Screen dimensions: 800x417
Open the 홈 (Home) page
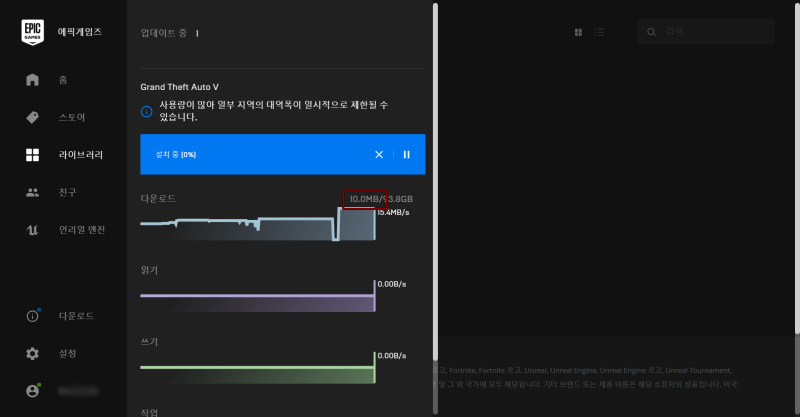(63, 80)
